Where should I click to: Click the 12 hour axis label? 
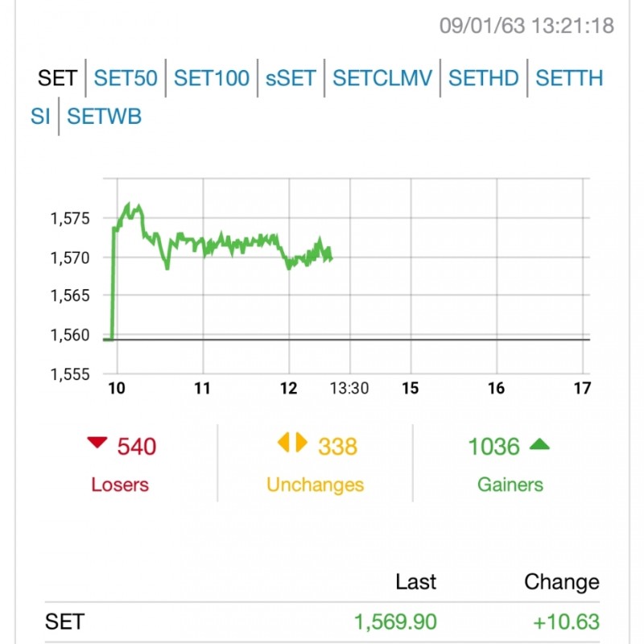[x=288, y=388]
